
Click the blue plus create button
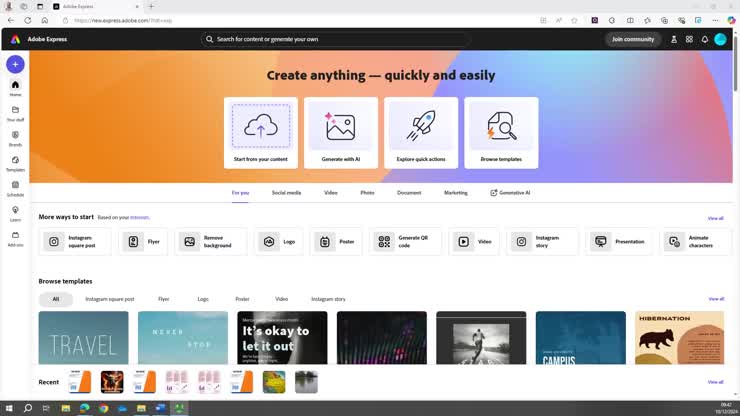[15, 64]
